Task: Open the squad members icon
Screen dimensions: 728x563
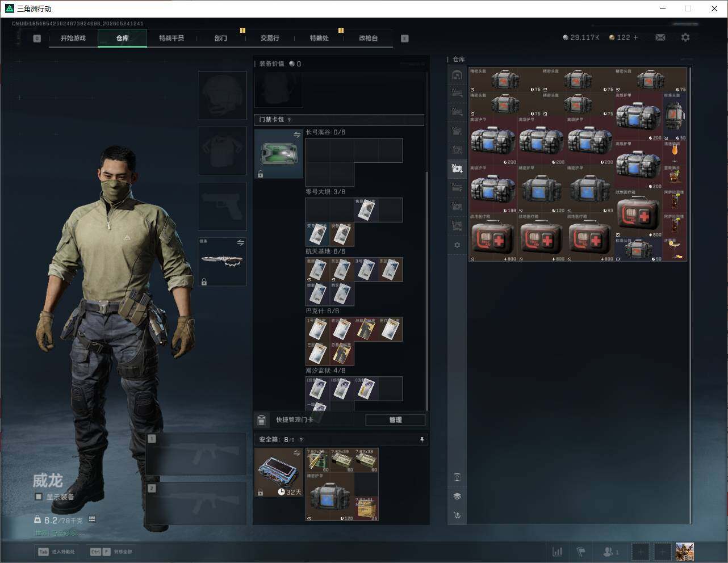Action: pyautogui.click(x=610, y=552)
